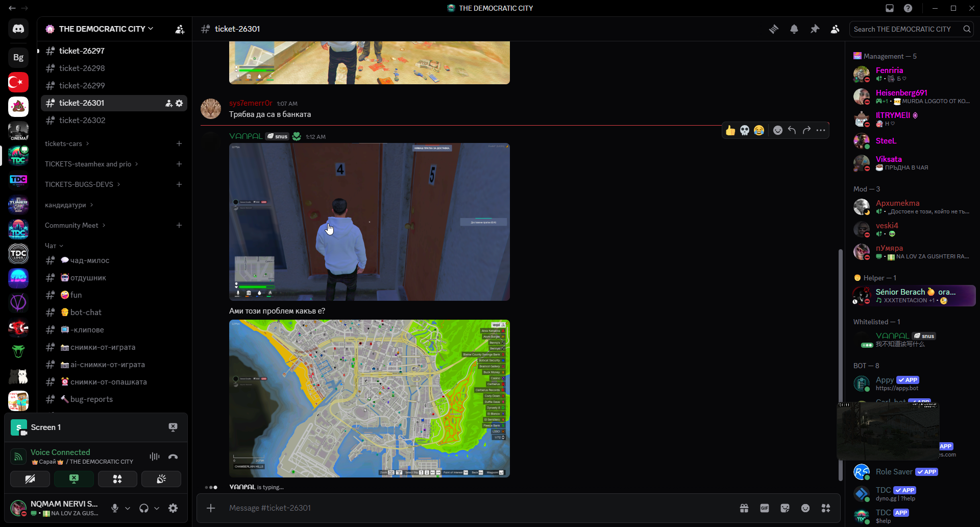Open emoji picker in message bar
980x527 pixels.
805,508
